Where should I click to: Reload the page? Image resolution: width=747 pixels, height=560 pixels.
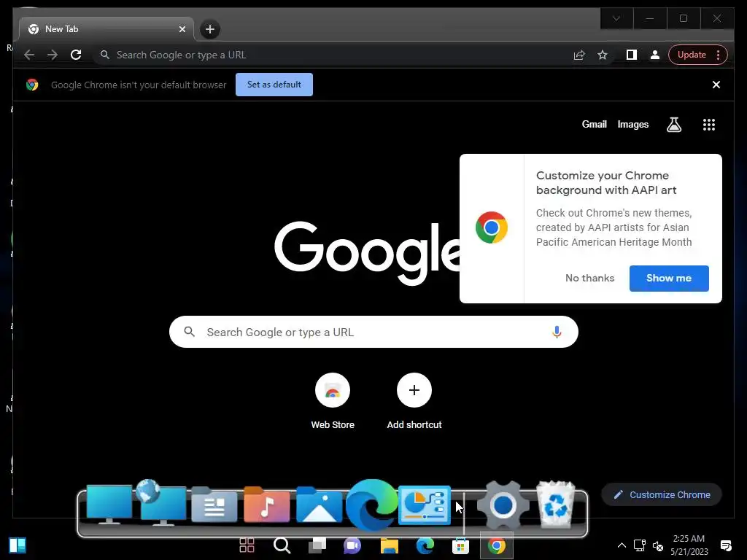click(76, 55)
